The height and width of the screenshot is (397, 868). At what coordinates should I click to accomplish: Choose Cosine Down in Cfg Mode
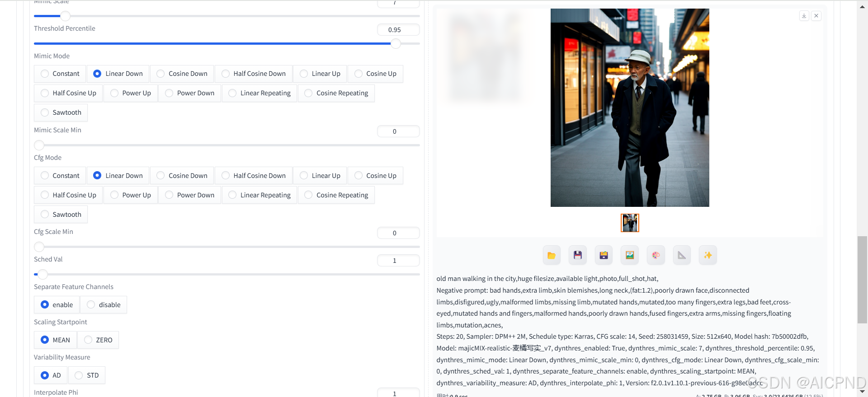point(182,176)
